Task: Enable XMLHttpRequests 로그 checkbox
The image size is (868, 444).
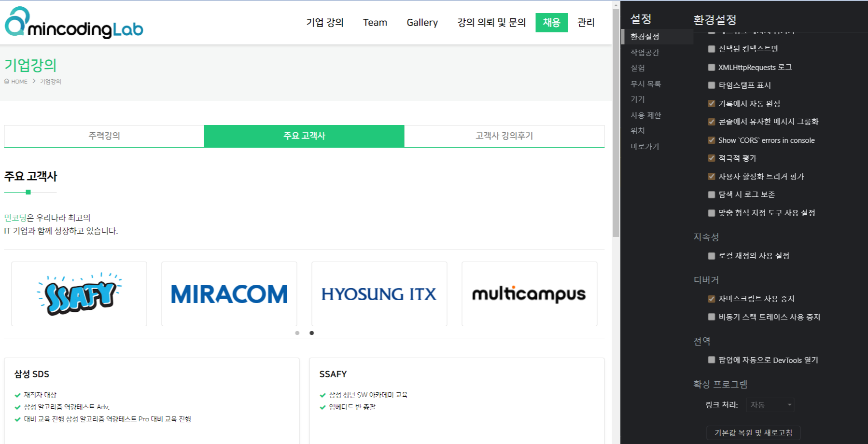Action: coord(712,67)
